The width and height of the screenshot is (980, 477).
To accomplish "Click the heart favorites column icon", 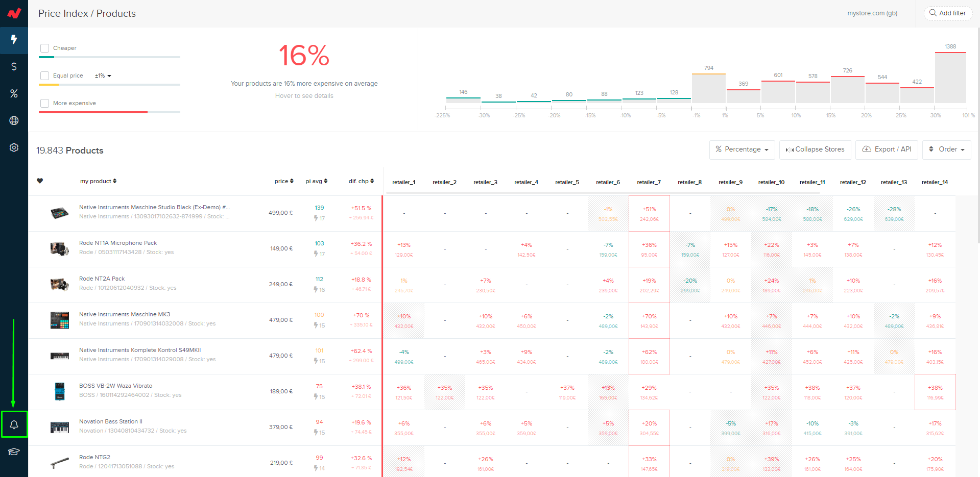I will [40, 181].
